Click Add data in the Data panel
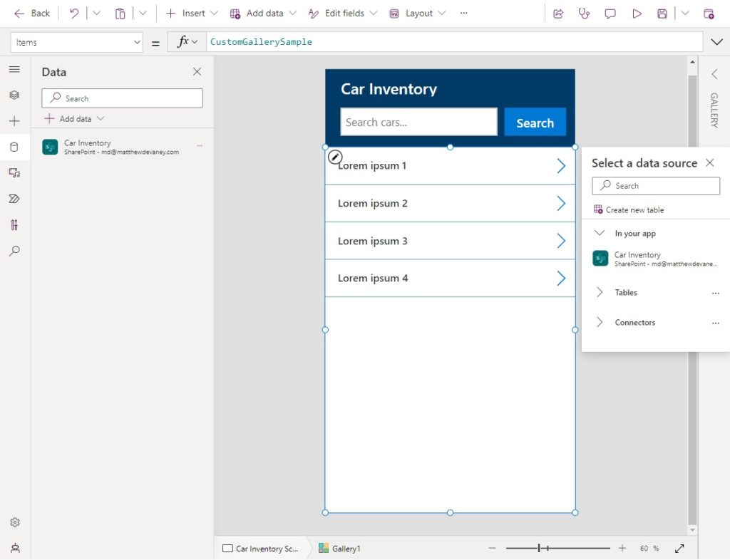 (74, 118)
